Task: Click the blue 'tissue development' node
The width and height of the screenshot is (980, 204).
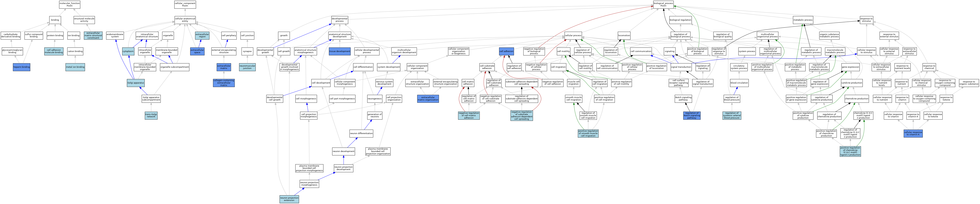Action: (x=340, y=51)
